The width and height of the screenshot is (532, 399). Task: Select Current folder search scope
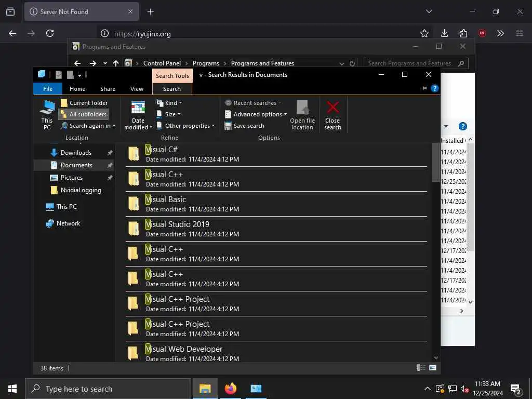tap(84, 103)
